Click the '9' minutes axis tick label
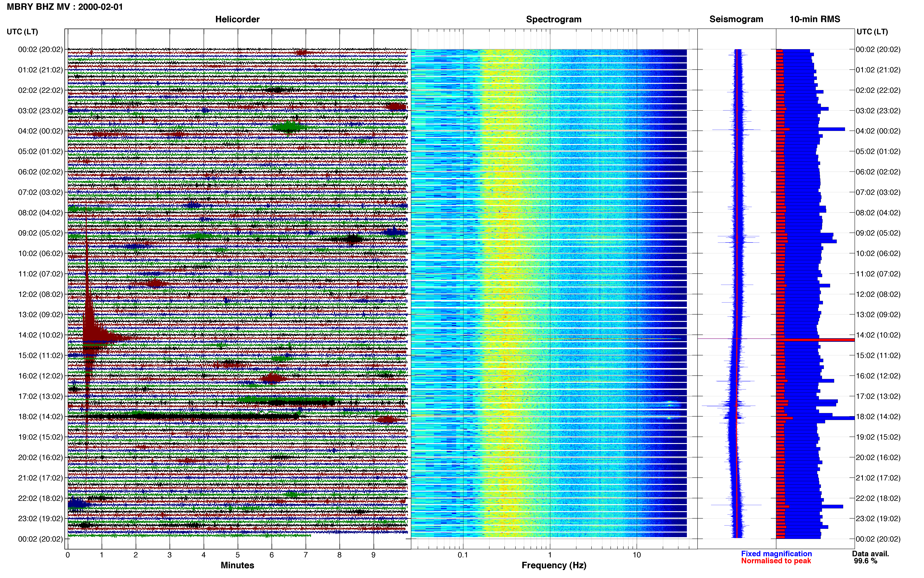 (373, 555)
